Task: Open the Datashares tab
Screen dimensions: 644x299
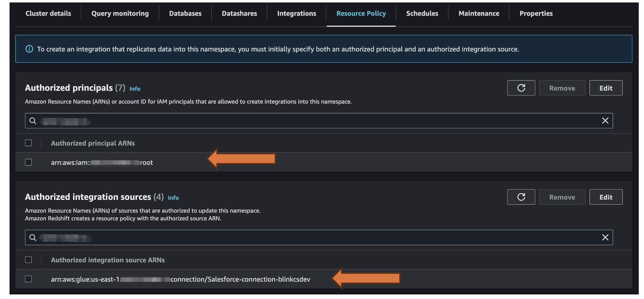Action: click(x=239, y=13)
